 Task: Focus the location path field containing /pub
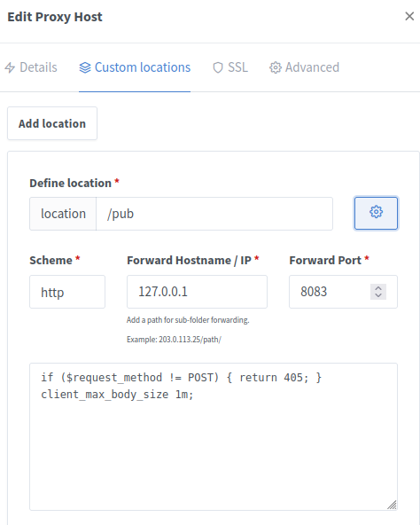point(214,214)
